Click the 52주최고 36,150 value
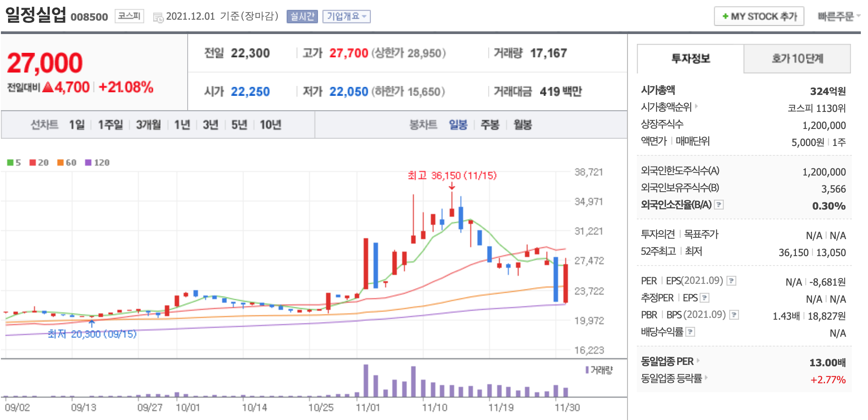The image size is (868, 420). pyautogui.click(x=793, y=253)
